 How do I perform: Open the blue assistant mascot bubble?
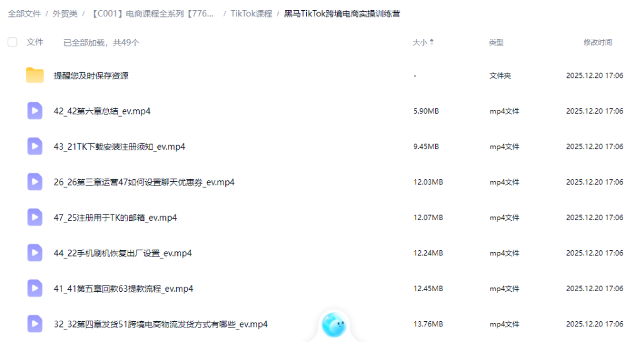coord(334,325)
